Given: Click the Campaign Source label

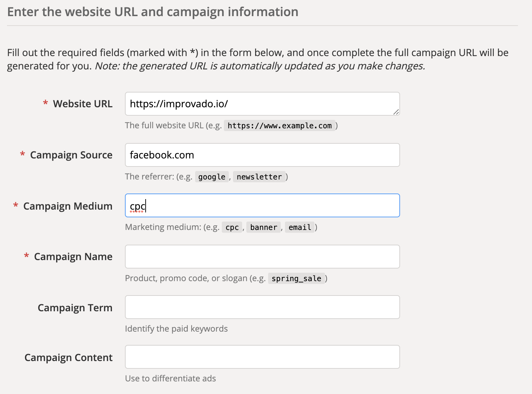Looking at the screenshot, I should (x=71, y=155).
